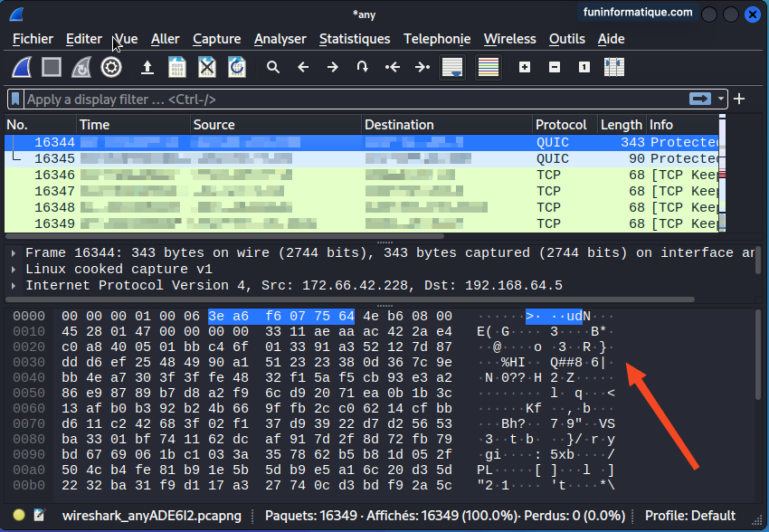This screenshot has width=769, height=532.
Task: Open a capture file
Action: 147,67
